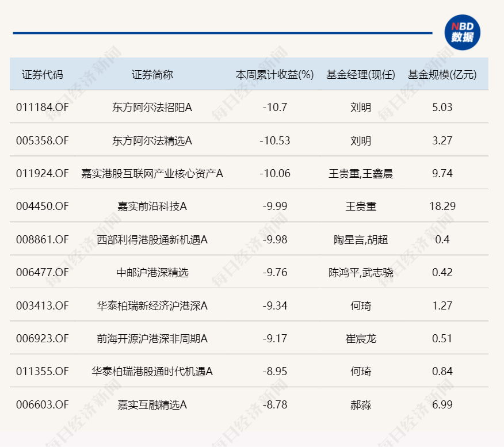Select the 证券简称 column header

click(152, 74)
